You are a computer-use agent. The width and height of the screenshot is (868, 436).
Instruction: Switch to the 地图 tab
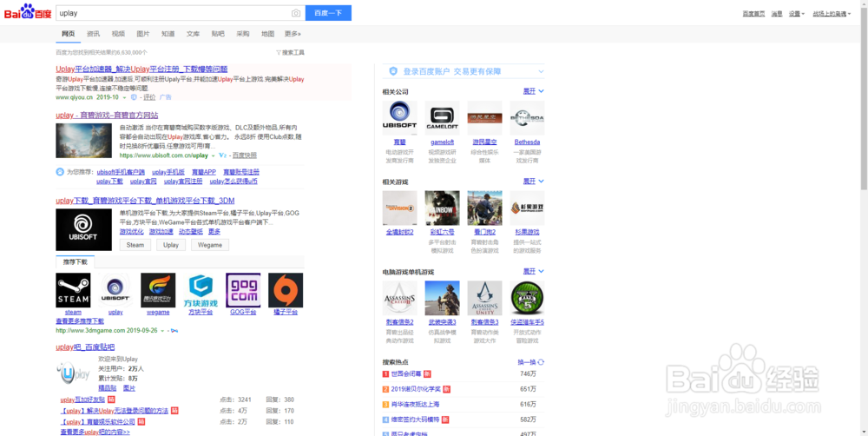(x=267, y=34)
